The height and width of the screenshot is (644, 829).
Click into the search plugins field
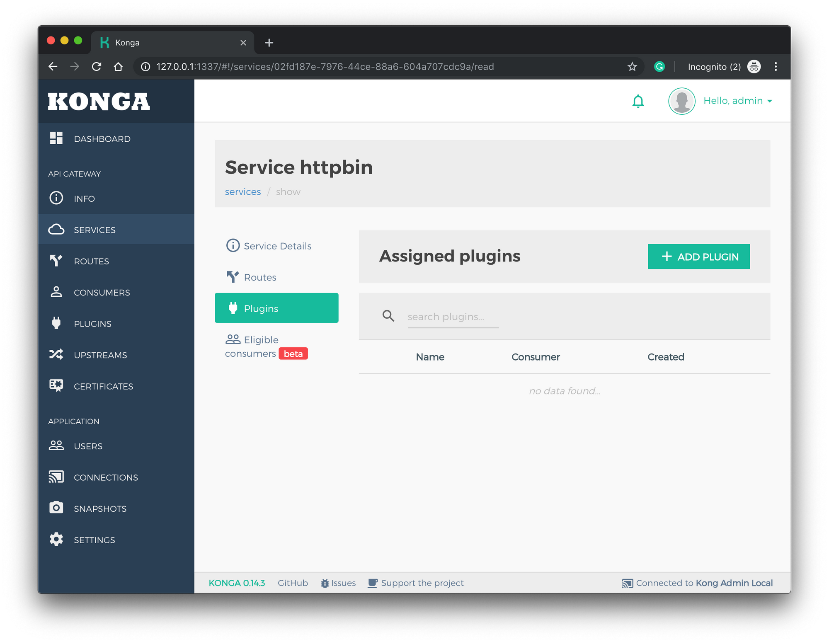pyautogui.click(x=453, y=316)
